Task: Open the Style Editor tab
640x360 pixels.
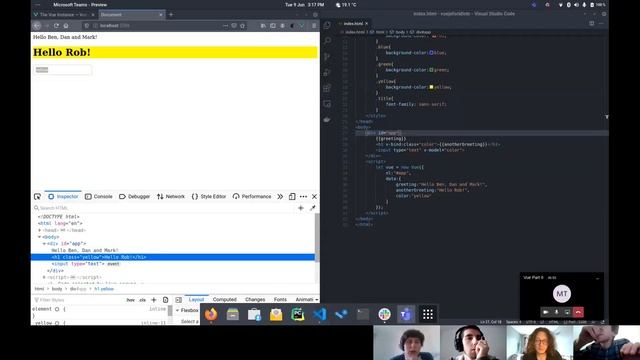Action: (209, 197)
